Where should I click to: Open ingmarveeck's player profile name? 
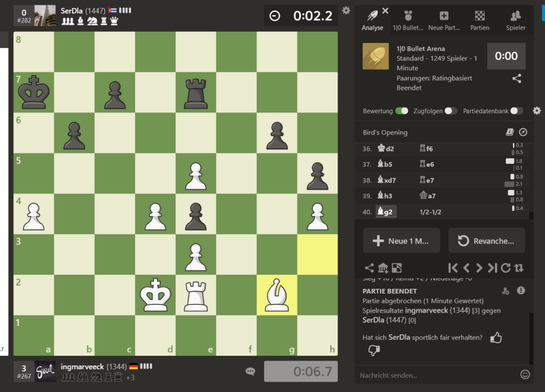pyautogui.click(x=82, y=366)
